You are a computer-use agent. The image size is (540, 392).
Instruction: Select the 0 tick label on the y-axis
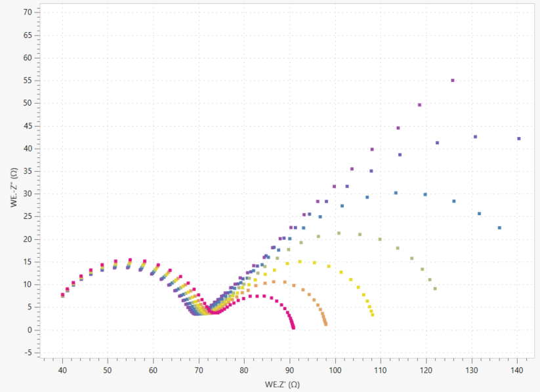(x=29, y=330)
